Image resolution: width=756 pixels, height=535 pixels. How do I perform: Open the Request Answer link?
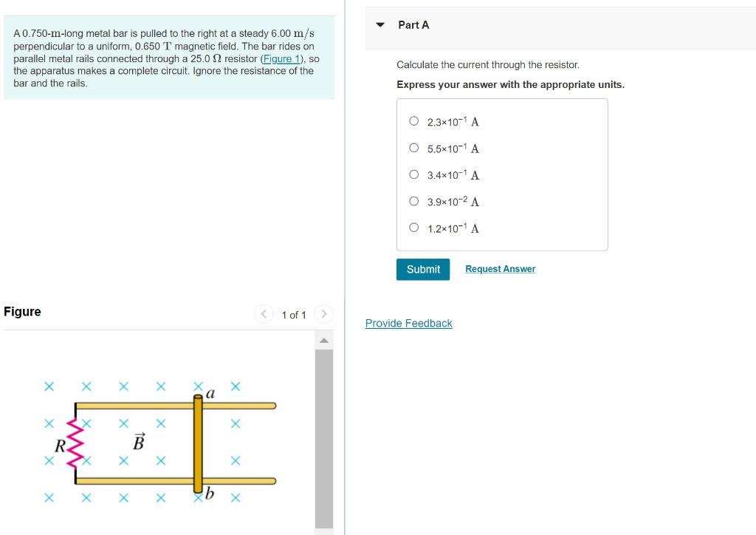pos(500,269)
